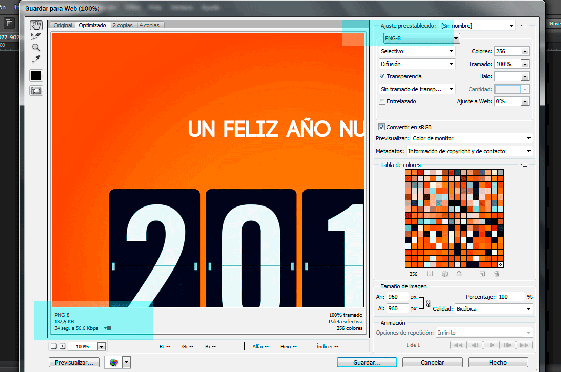Click the zoom in plus button

click(x=62, y=346)
